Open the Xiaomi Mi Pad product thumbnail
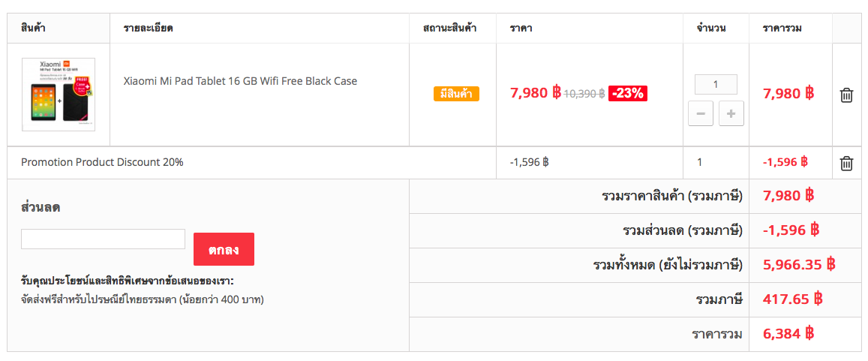 point(58,94)
